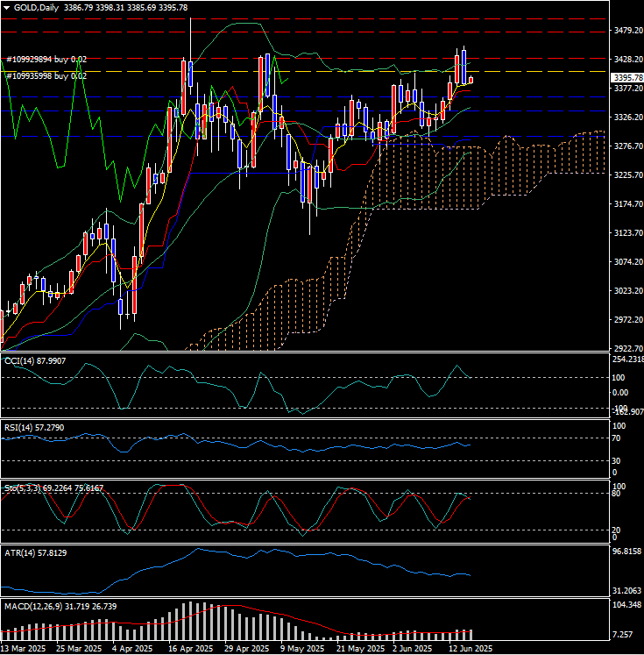Select the Sto(5,3,3) stochastic indicator label
This screenshot has width=644, height=655.
53,488
